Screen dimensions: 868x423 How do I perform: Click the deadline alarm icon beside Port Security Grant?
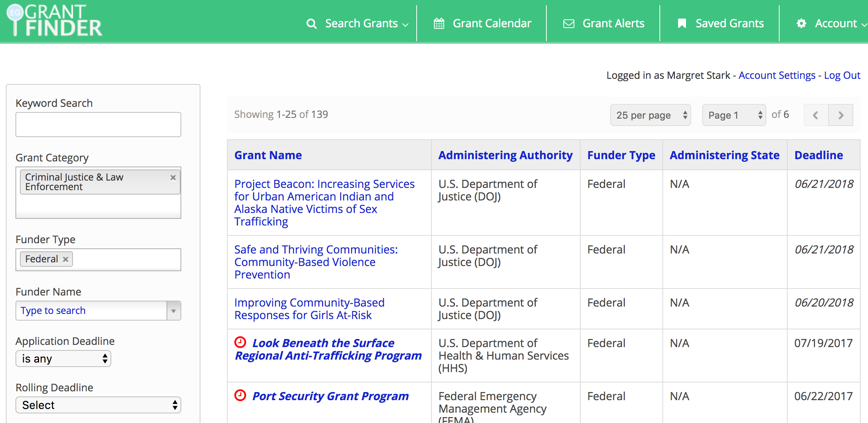pyautogui.click(x=240, y=396)
